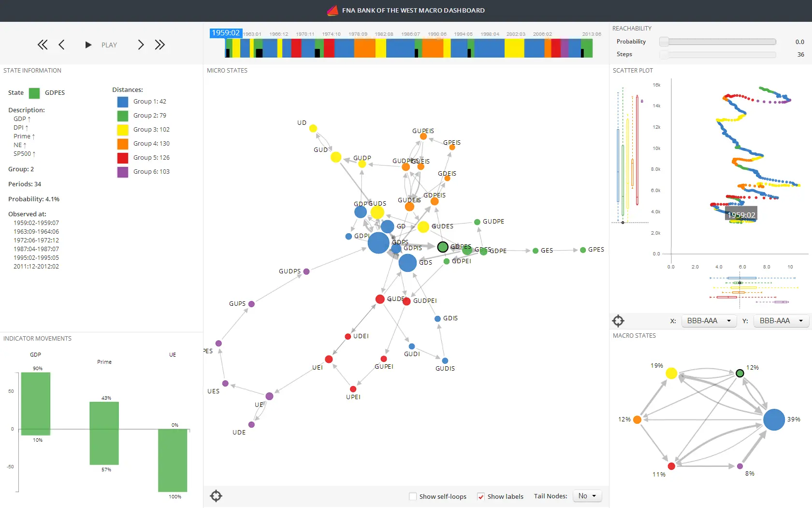Screen dimensions: 812x508
Task: Select the Group 5 red color swatch
Action: click(x=123, y=158)
